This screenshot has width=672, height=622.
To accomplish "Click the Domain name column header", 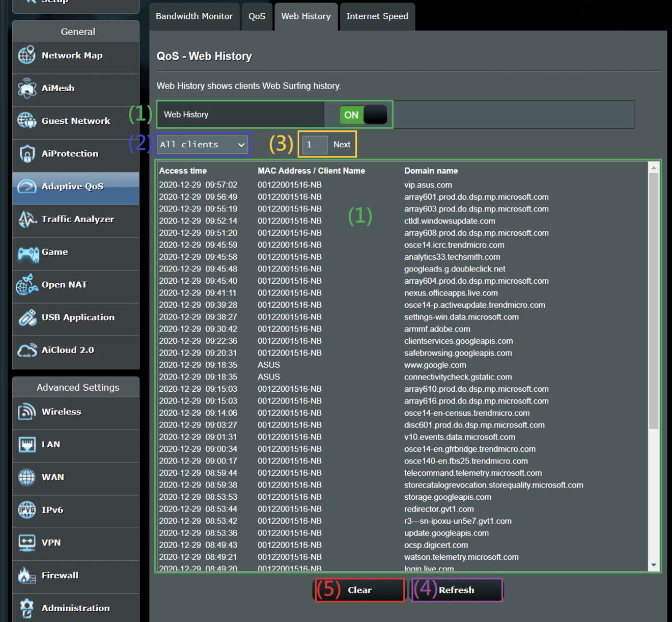I will 431,171.
